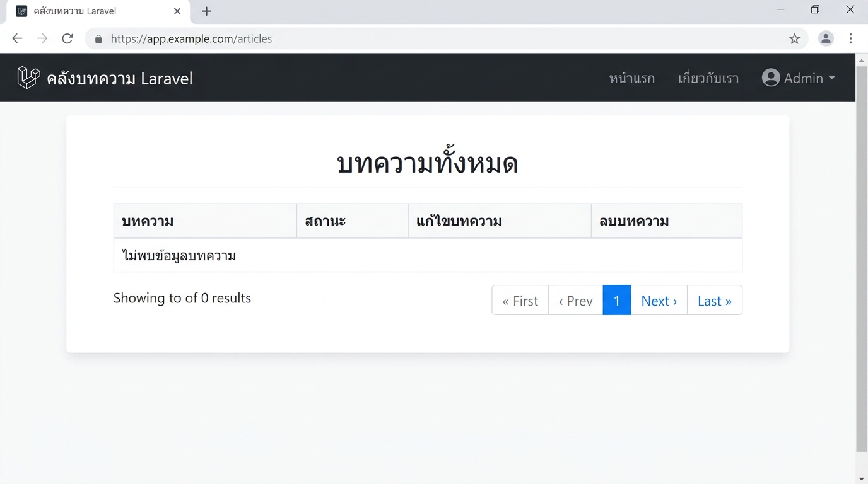
Task: Minimize the browser window
Action: 781,9
